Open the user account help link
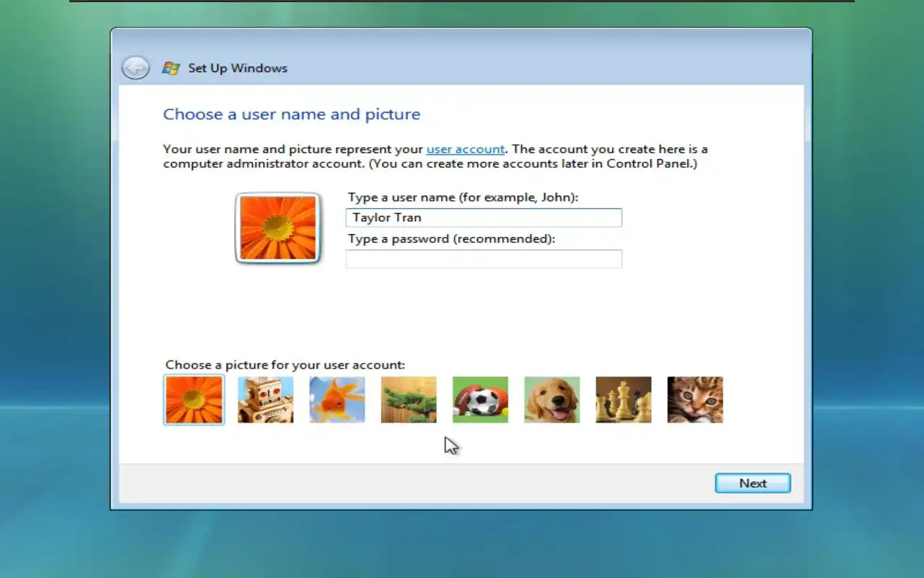924x578 pixels. coord(466,150)
